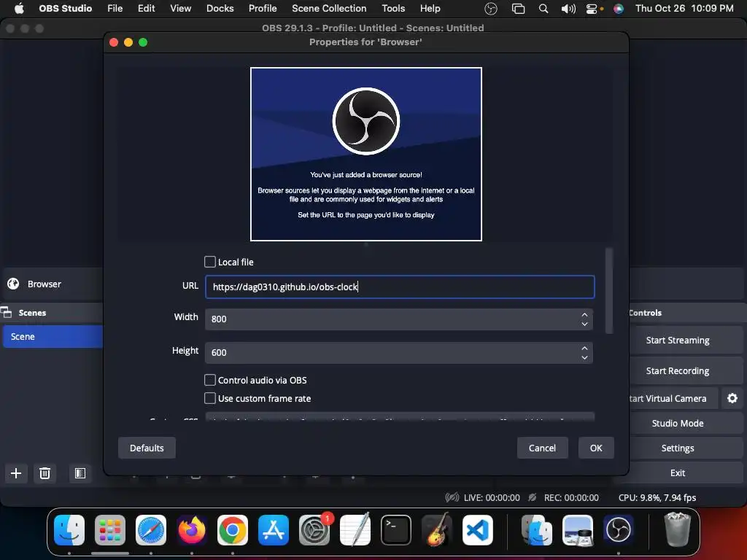Click the Browser source globe icon
747x560 pixels.
(13, 284)
